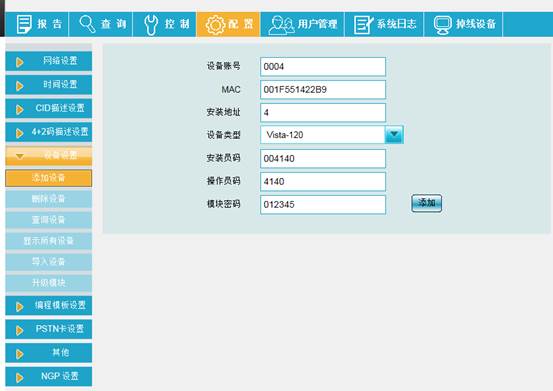Click the 操作员码 field containing 4140
The height and width of the screenshot is (391, 553).
[323, 182]
